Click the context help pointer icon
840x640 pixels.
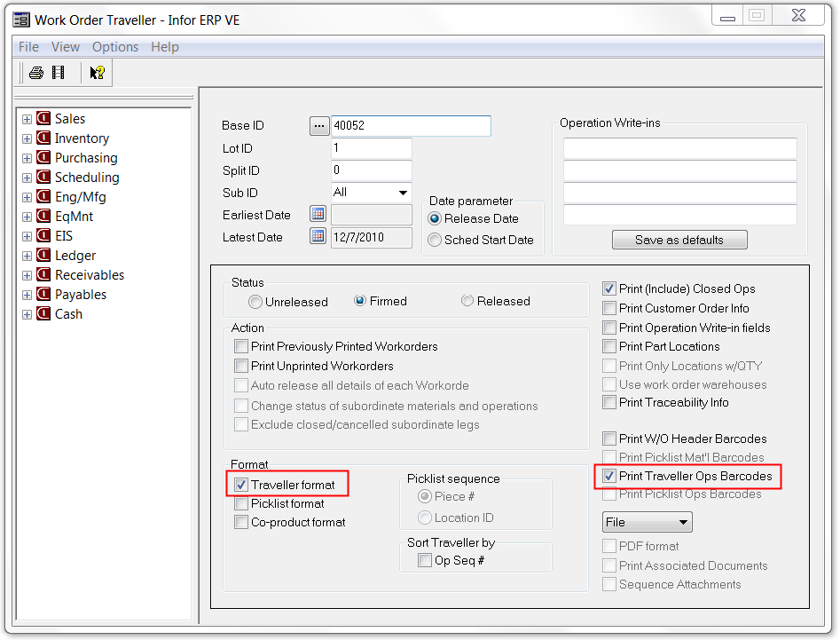pos(98,73)
